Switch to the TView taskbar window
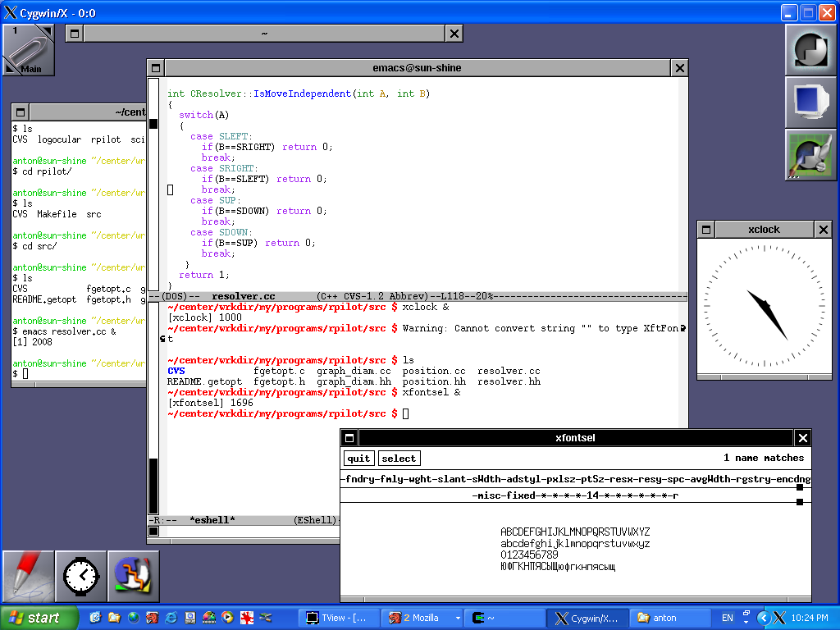Viewport: 840px width, 630px height. click(338, 618)
